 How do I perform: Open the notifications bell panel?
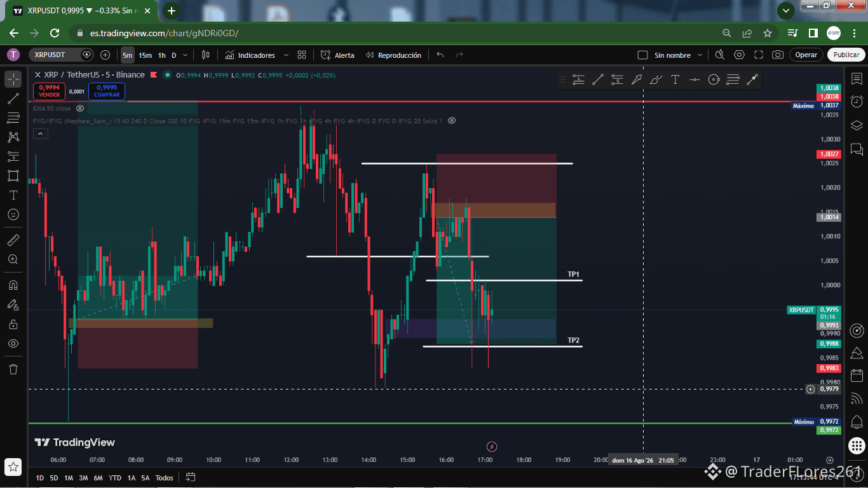coord(857,422)
